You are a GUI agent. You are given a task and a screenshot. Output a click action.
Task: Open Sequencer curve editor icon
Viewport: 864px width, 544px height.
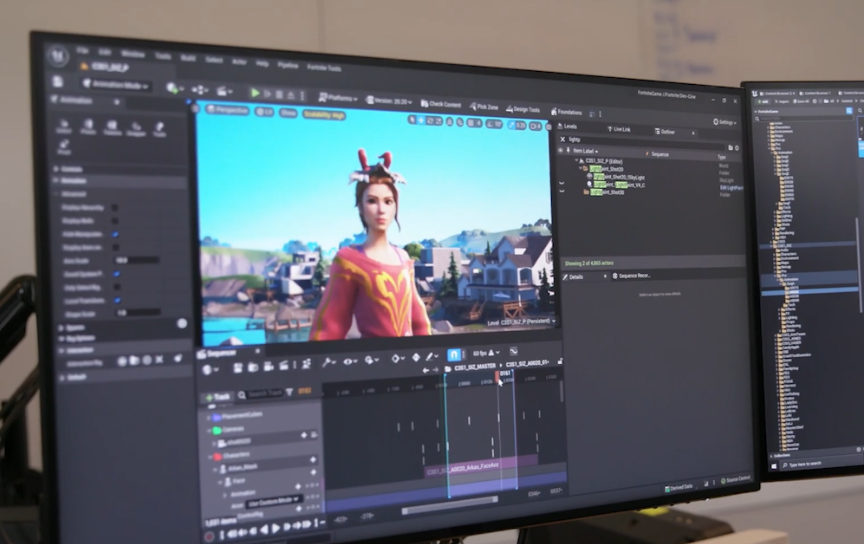(x=514, y=352)
